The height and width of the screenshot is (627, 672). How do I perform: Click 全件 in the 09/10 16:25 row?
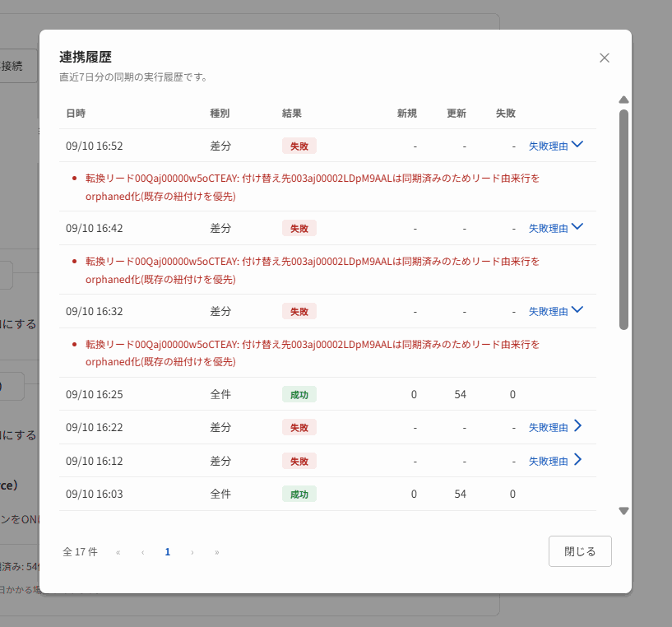[220, 395]
